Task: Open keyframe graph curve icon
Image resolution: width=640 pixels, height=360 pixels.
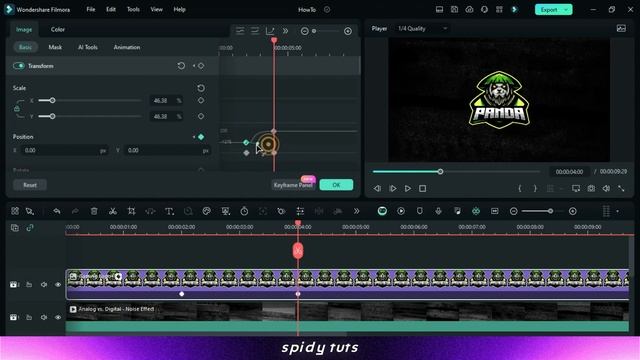Action: click(x=270, y=31)
